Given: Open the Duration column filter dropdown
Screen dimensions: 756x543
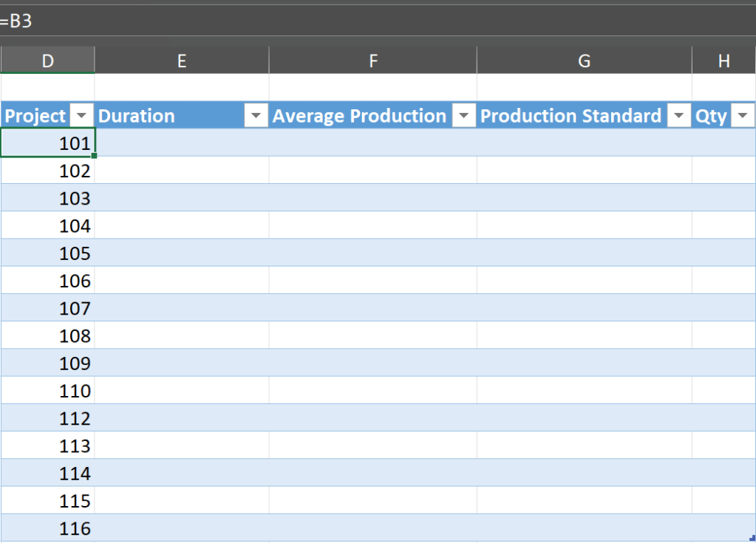Looking at the screenshot, I should pos(256,116).
